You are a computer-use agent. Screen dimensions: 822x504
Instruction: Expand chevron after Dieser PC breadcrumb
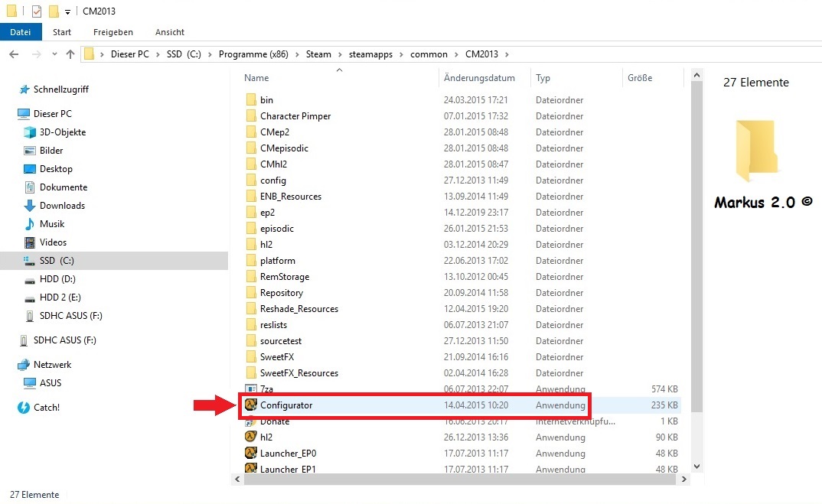pyautogui.click(x=158, y=54)
